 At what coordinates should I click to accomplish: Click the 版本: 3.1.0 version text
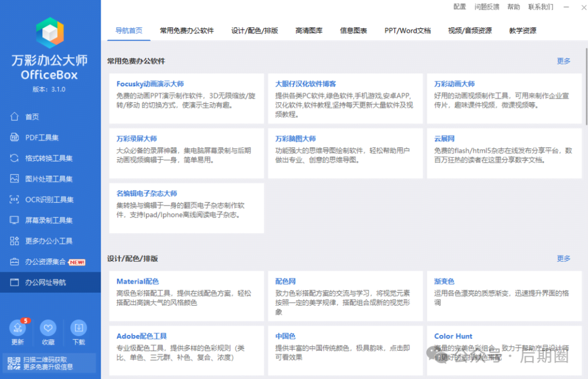tap(49, 89)
